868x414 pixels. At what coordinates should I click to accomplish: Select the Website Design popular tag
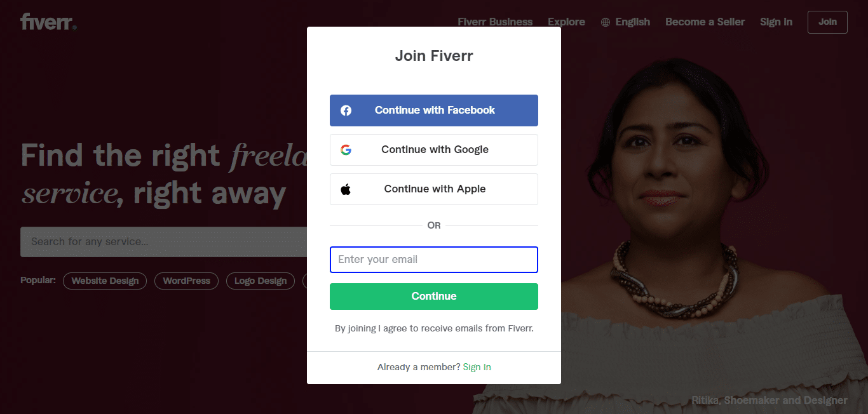[105, 281]
